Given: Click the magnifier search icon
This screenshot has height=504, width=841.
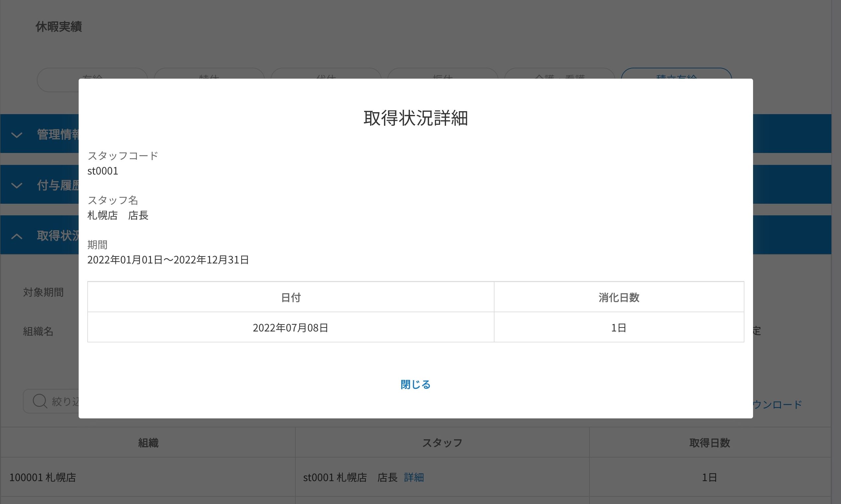Looking at the screenshot, I should (40, 401).
